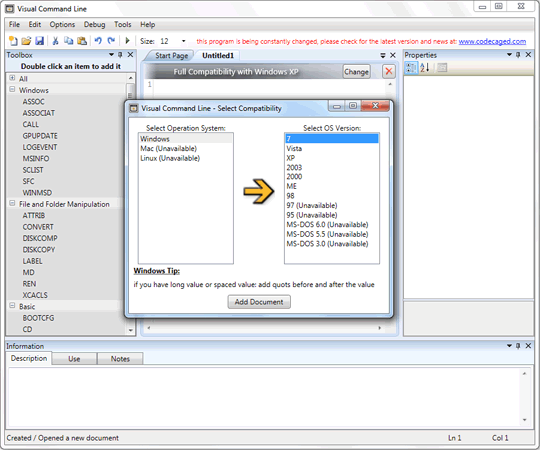
Task: Click the XCACLS item in Toolbox
Action: [x=35, y=295]
